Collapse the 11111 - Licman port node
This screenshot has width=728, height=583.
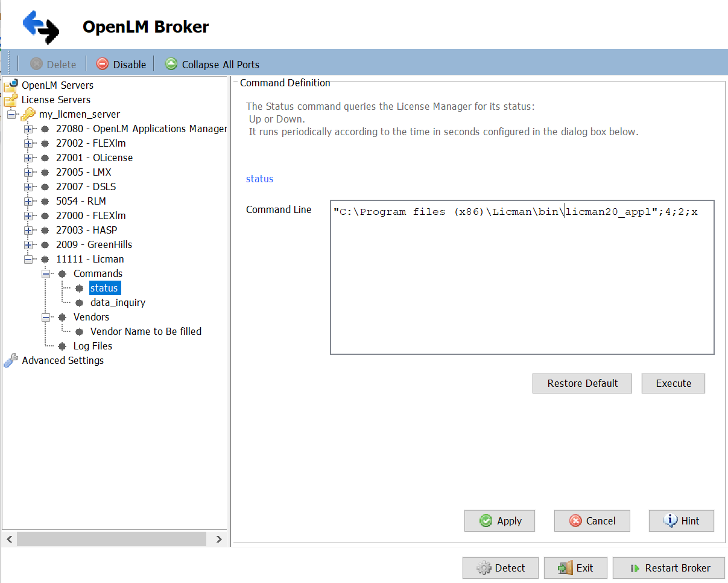pyautogui.click(x=28, y=260)
